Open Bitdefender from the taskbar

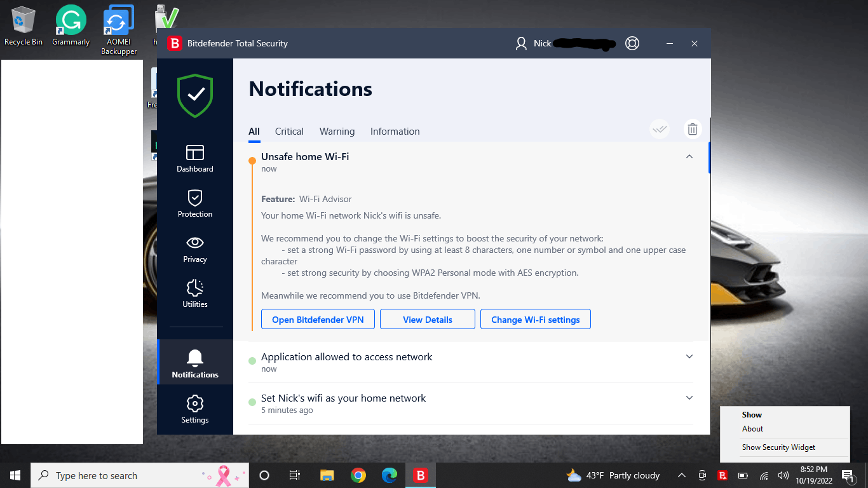coord(420,475)
